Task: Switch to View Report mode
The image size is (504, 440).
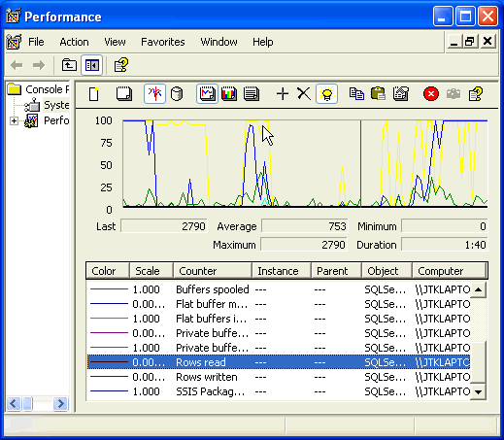Action: click(x=252, y=94)
